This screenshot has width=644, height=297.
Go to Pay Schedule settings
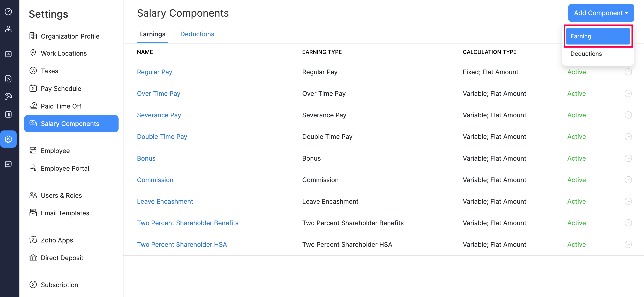tap(61, 88)
